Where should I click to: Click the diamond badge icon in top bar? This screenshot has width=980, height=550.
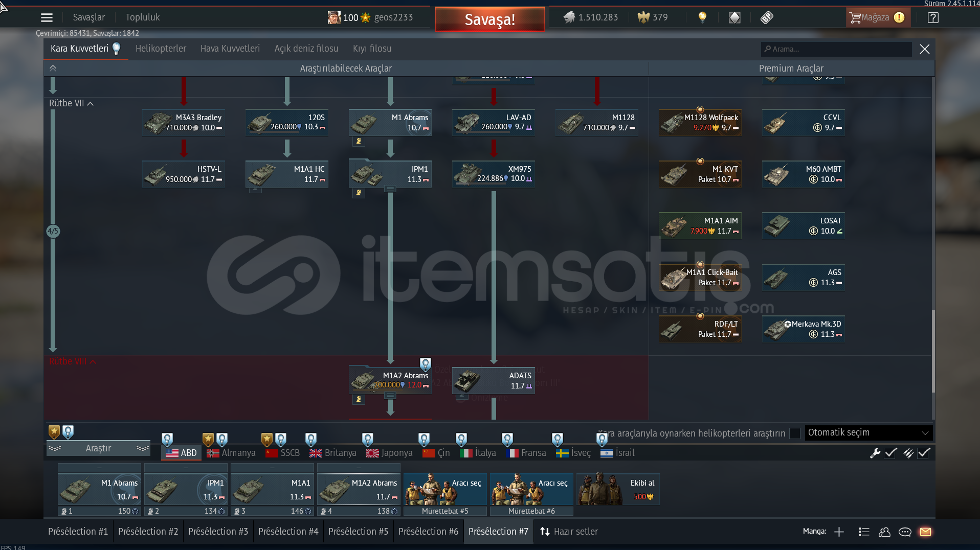[x=734, y=17]
